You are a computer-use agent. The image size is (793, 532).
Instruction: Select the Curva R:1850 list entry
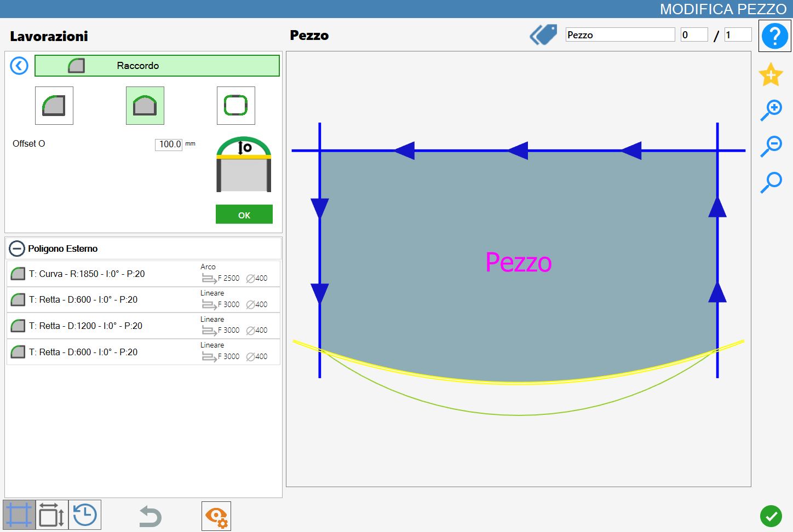[x=143, y=274]
